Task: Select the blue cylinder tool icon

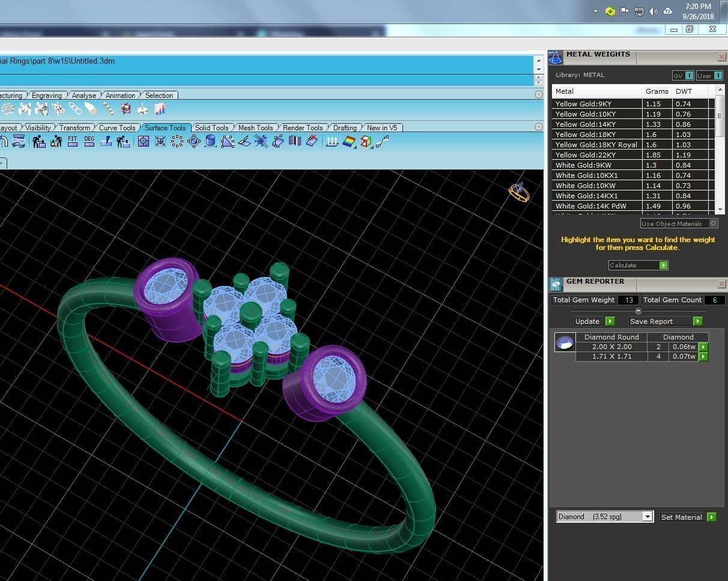Action: (x=211, y=141)
